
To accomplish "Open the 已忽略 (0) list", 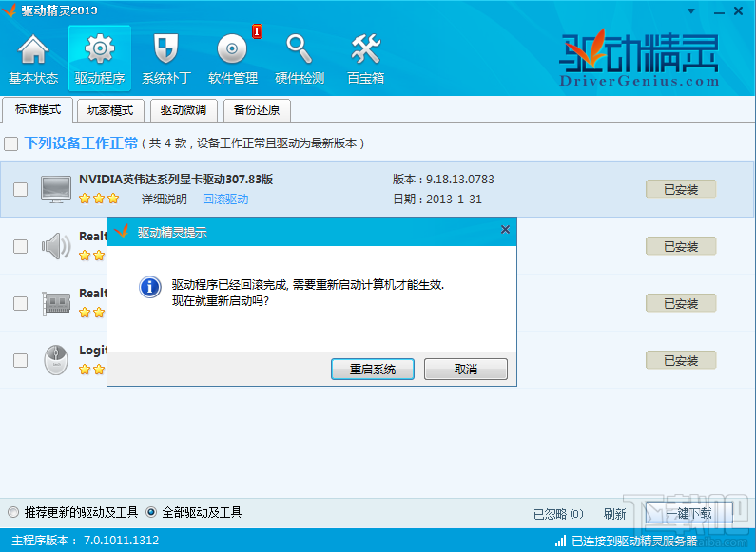I will pos(558,514).
